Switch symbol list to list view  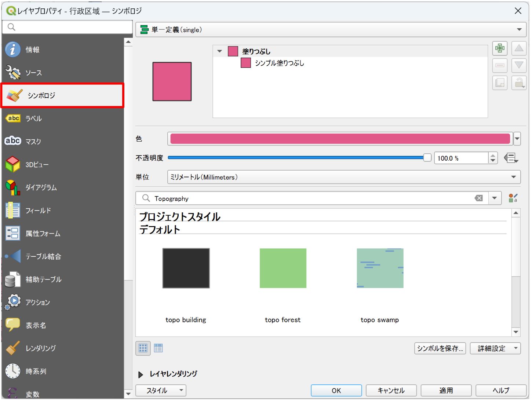pos(158,348)
